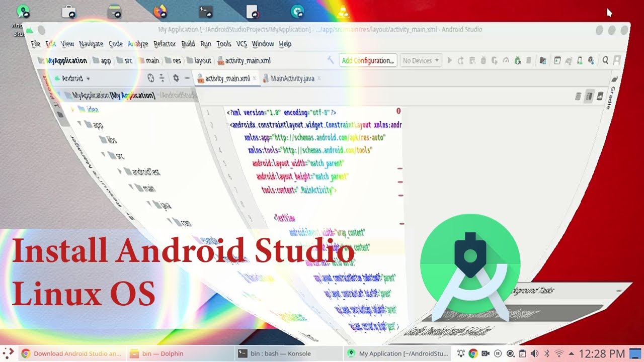The height and width of the screenshot is (362, 644).
Task: Open the View menu
Action: coord(67,44)
